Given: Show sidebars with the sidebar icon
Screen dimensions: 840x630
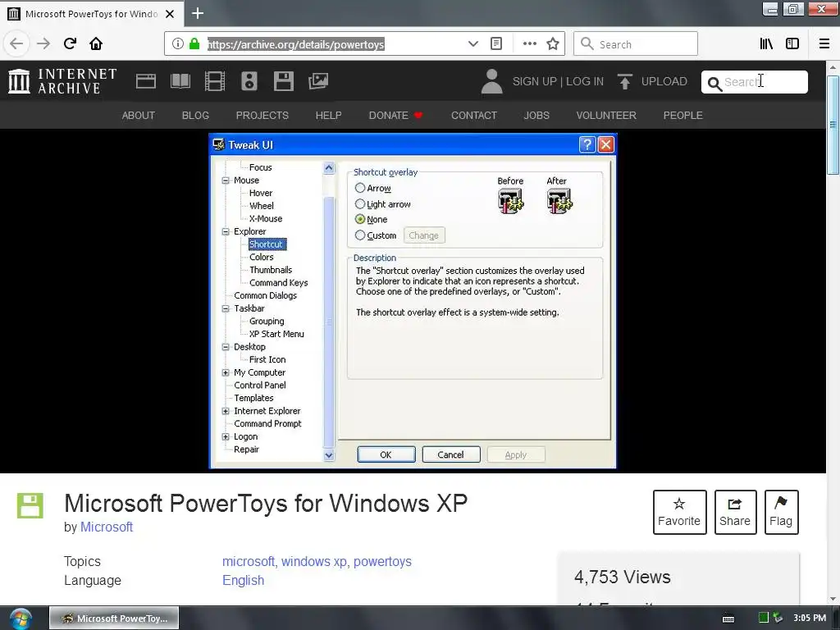Looking at the screenshot, I should coord(792,44).
